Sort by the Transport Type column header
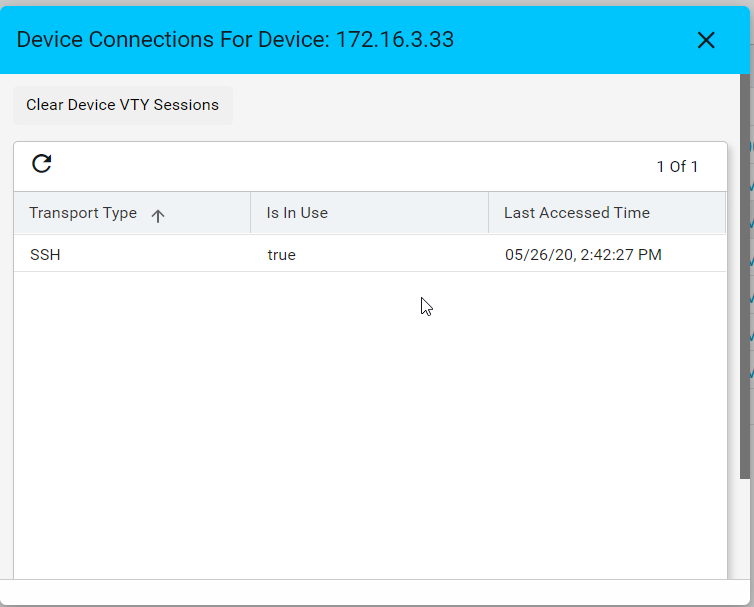The image size is (754, 607). pyautogui.click(x=83, y=213)
